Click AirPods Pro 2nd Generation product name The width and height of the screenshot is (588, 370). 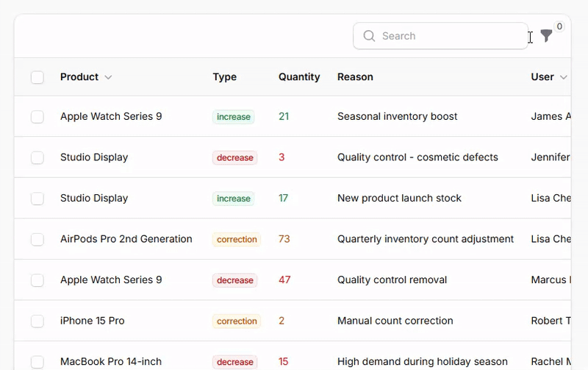(x=126, y=239)
